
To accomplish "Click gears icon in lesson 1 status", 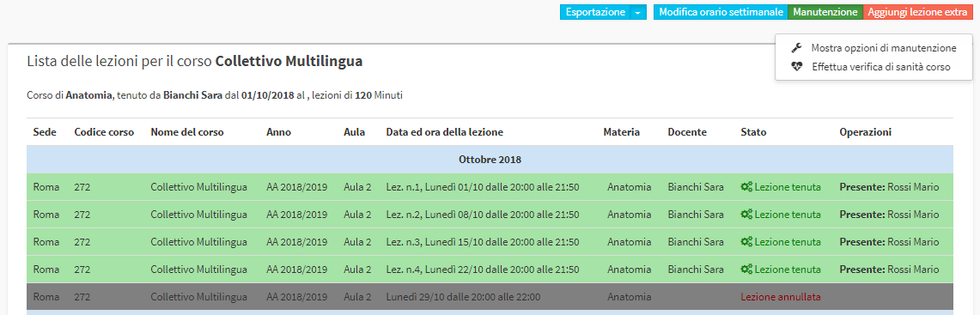I will point(746,187).
